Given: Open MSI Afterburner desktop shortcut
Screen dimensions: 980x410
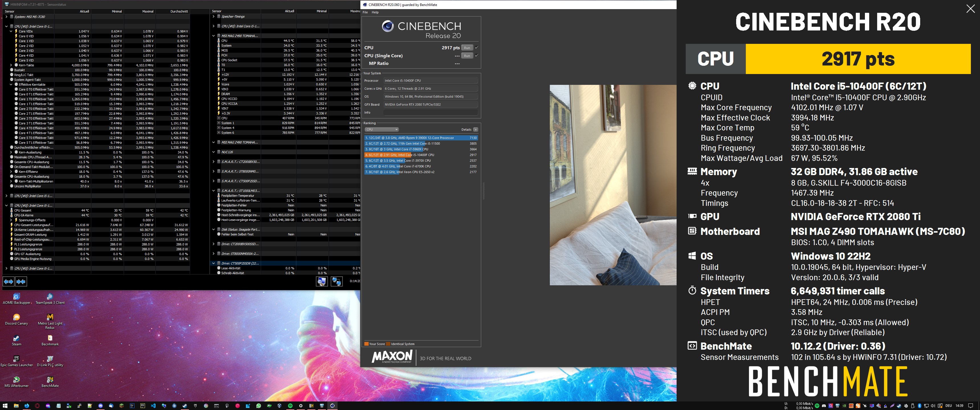Looking at the screenshot, I should pyautogui.click(x=16, y=382).
